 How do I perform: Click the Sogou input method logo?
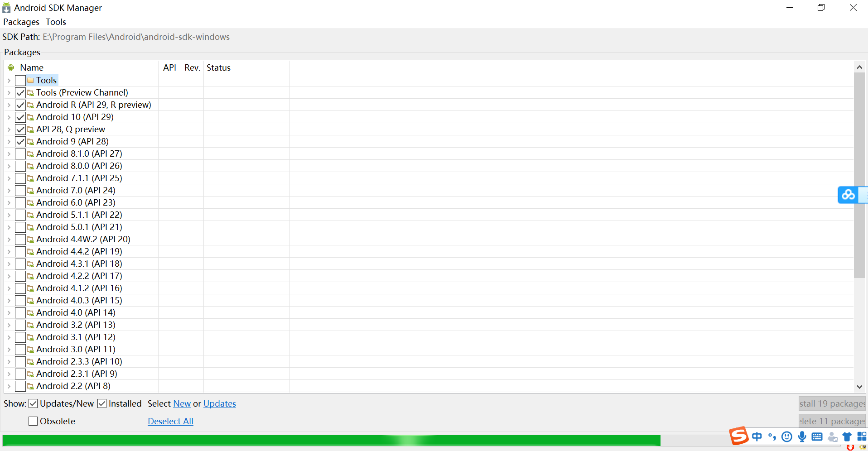coord(739,436)
